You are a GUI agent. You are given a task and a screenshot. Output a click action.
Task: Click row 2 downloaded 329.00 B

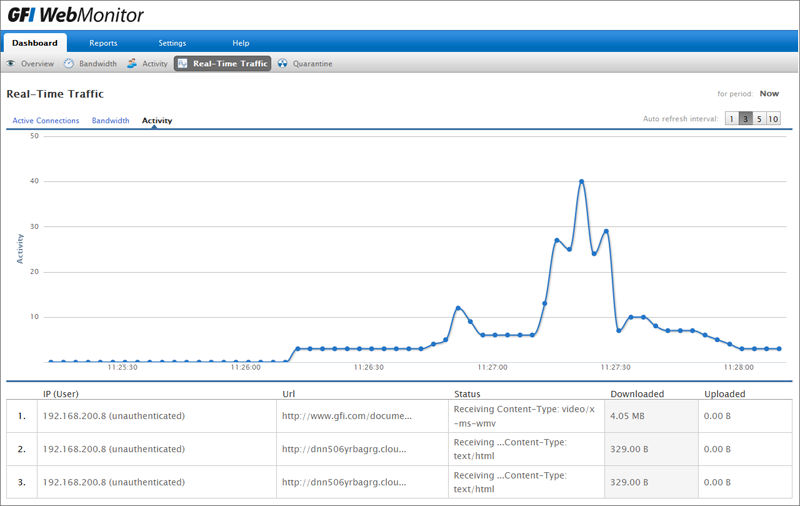click(629, 449)
